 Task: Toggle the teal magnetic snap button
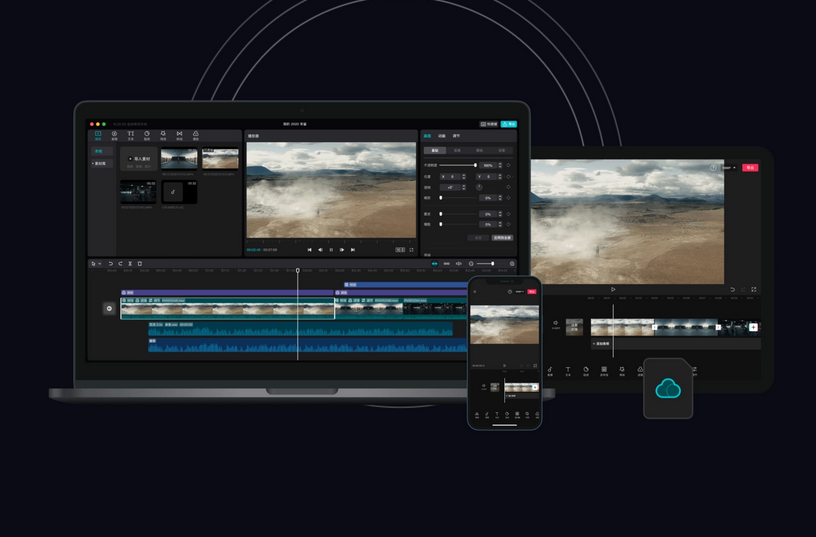(x=435, y=264)
